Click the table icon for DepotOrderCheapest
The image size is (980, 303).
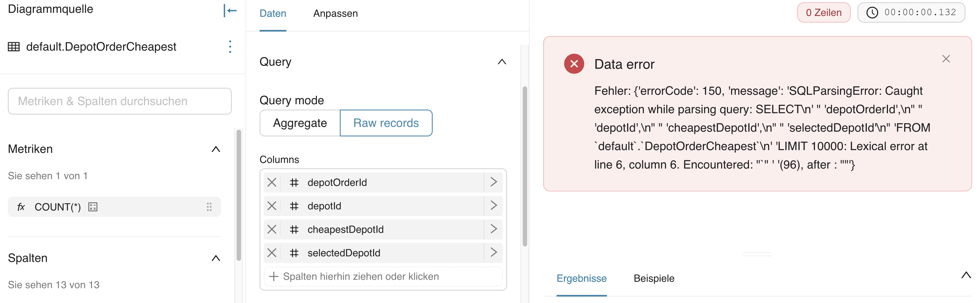point(14,47)
